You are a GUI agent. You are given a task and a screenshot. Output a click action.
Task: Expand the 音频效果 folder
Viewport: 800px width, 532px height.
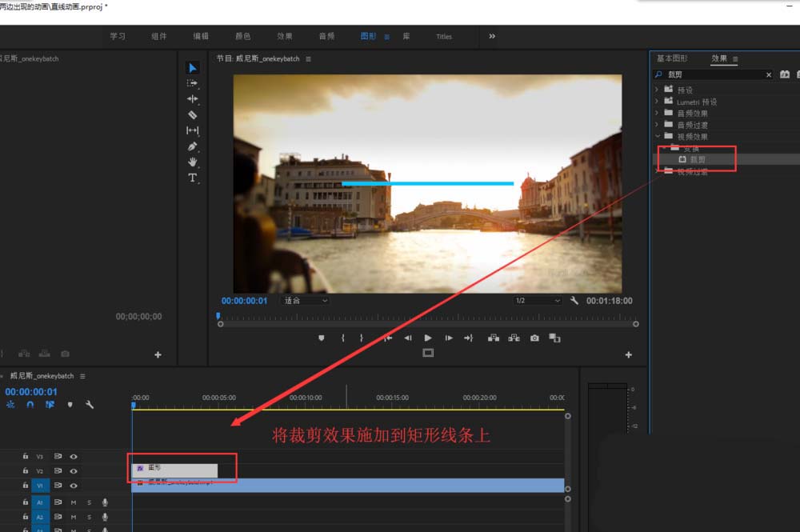coord(658,113)
